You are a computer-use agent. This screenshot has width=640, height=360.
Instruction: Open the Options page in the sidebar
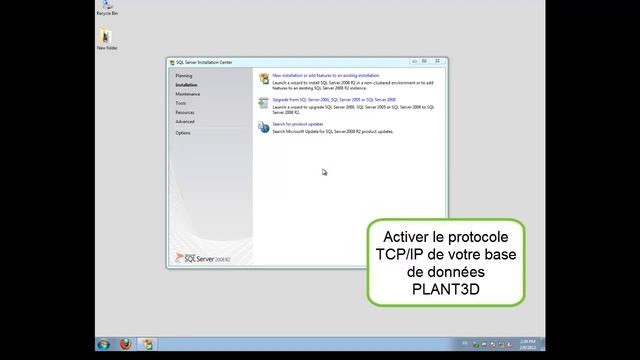tap(183, 133)
